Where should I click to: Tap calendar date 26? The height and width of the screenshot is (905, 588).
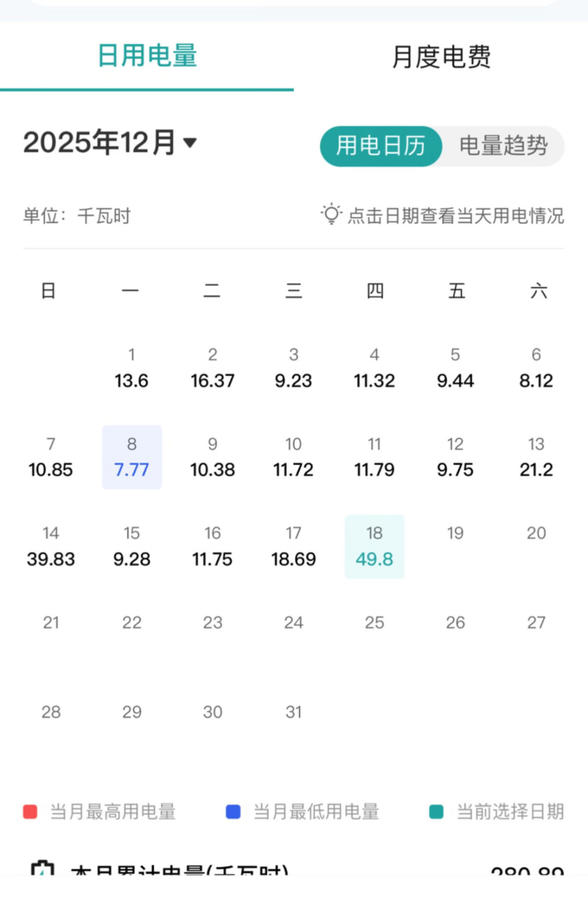pyautogui.click(x=455, y=622)
